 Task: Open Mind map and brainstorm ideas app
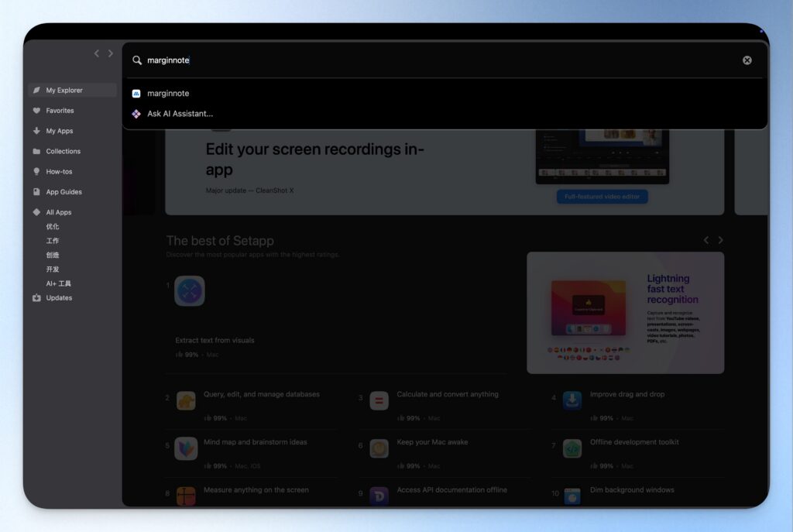pos(255,442)
